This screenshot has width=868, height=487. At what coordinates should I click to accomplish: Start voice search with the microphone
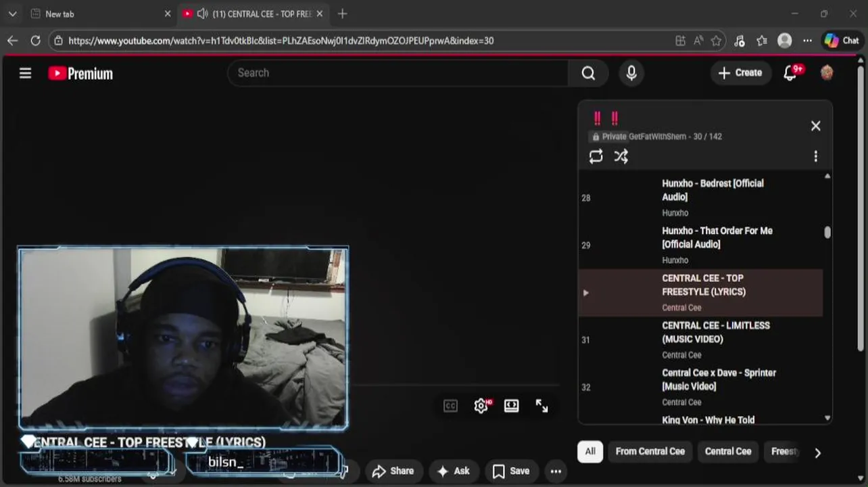click(631, 73)
